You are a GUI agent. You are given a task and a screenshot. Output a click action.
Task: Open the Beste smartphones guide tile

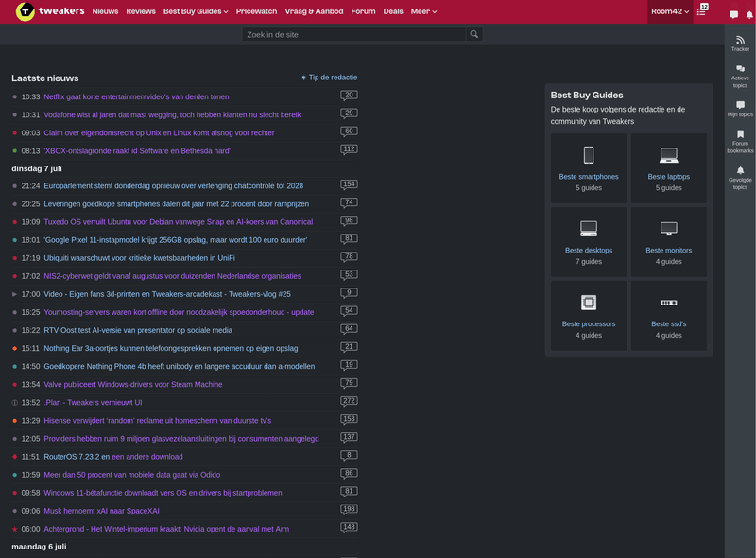coord(589,168)
